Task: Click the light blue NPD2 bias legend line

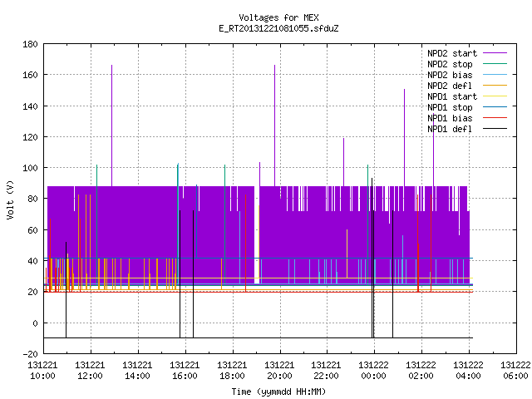Action: [x=495, y=74]
